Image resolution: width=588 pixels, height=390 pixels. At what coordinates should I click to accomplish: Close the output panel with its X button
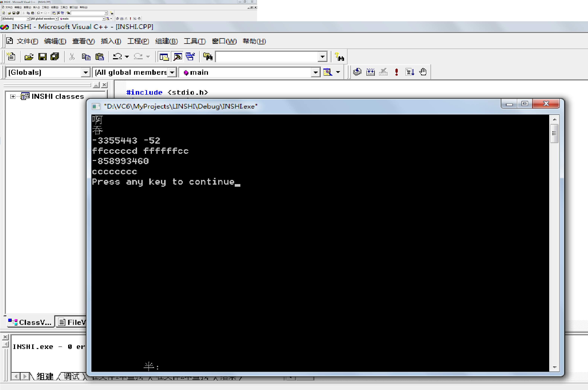[x=5, y=337]
